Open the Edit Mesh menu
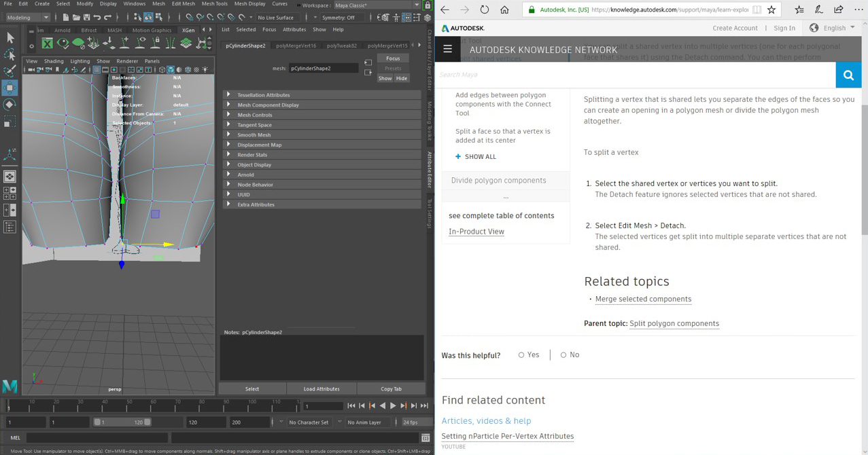868x455 pixels. [x=183, y=4]
